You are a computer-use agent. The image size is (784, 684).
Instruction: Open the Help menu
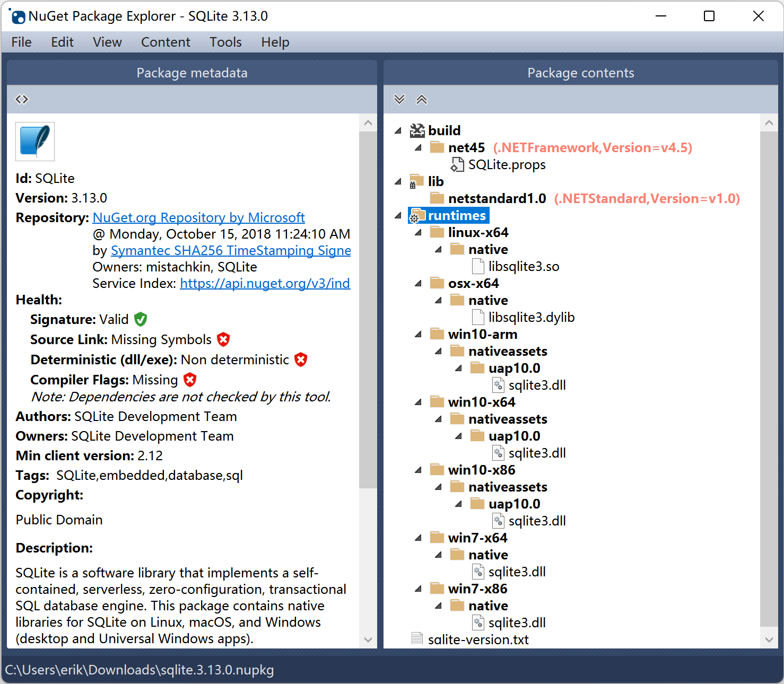275,42
